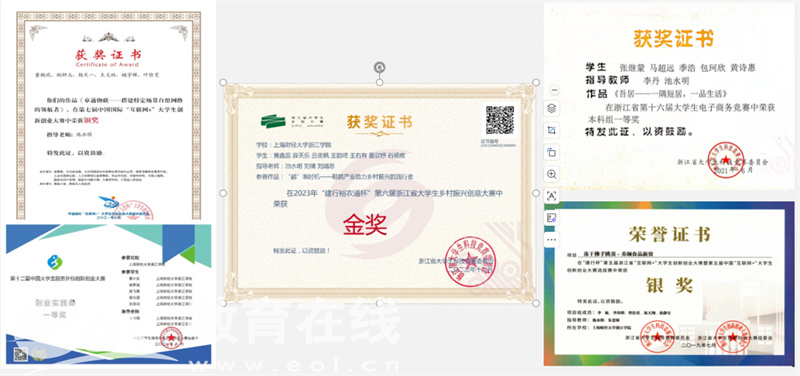Select the 金奖 gold award certificate image
The height and width of the screenshot is (376, 800).
point(380,193)
